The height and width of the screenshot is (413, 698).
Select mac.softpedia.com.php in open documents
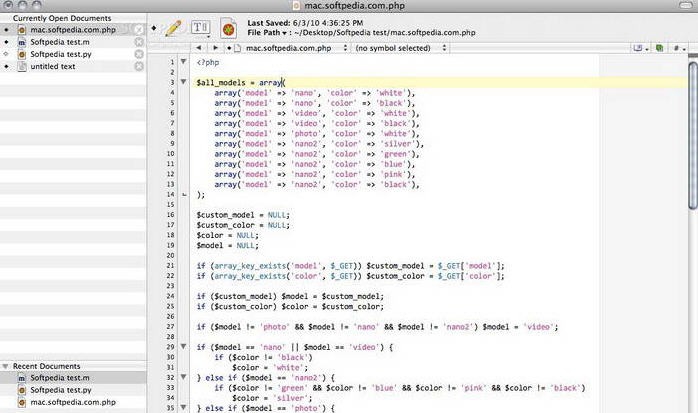click(x=73, y=30)
